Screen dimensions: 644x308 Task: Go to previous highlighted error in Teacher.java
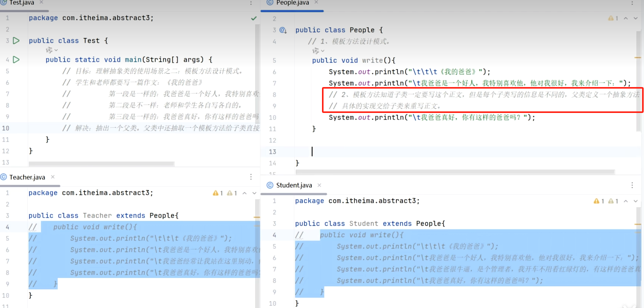pos(245,193)
